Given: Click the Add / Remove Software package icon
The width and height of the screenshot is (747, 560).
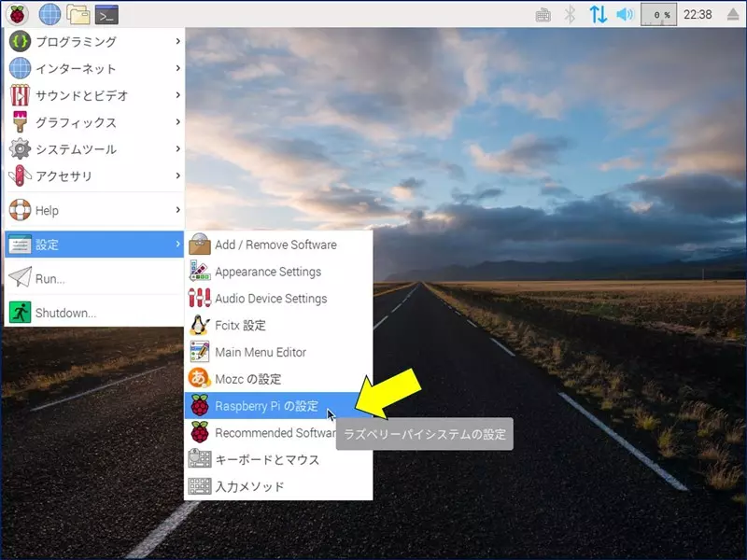Looking at the screenshot, I should tap(200, 245).
